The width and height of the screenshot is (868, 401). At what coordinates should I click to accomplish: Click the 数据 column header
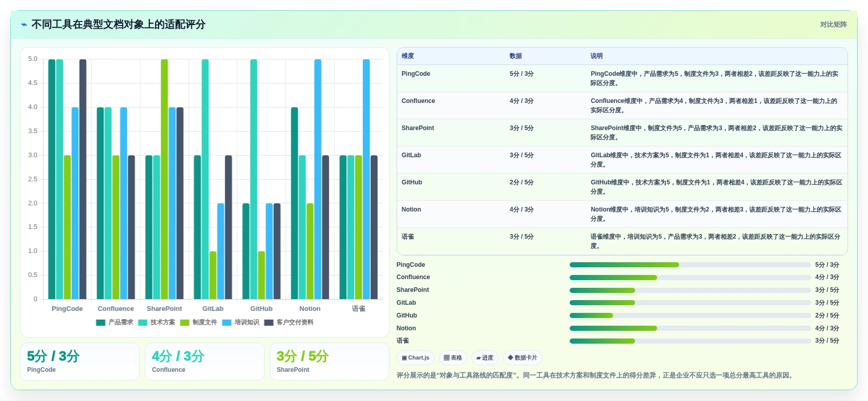pyautogui.click(x=516, y=56)
